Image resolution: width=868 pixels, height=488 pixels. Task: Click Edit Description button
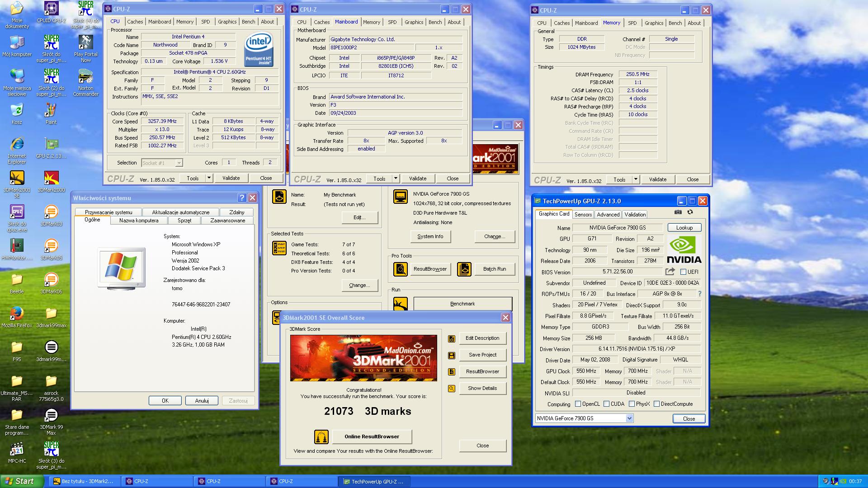coord(482,338)
